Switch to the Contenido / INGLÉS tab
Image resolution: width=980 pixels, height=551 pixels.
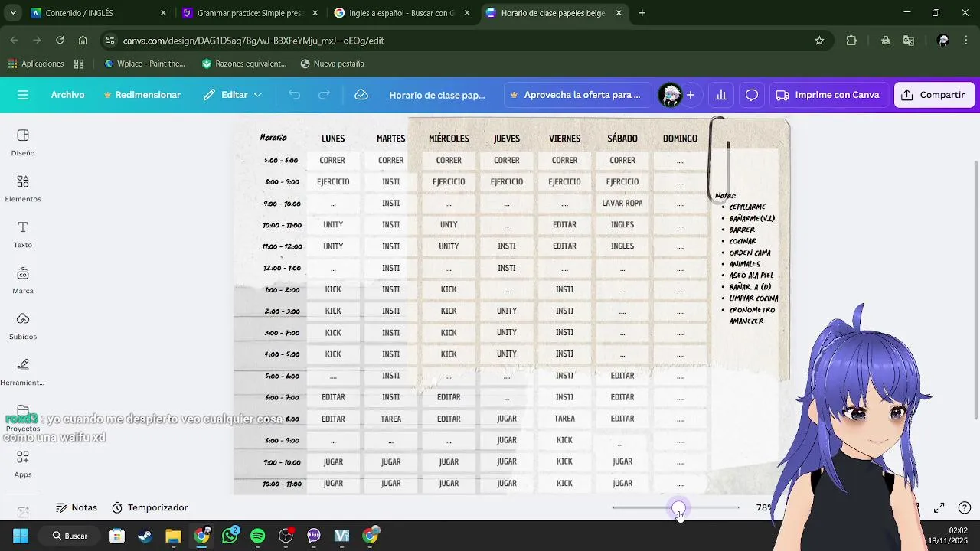point(98,13)
